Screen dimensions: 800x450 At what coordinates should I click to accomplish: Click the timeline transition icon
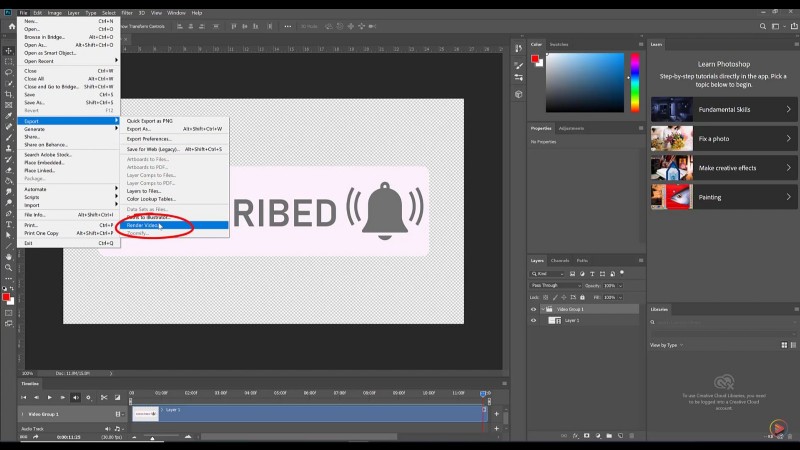(117, 397)
